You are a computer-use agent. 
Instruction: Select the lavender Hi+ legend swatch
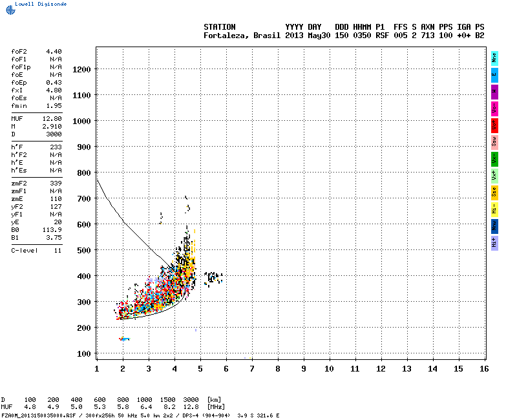point(494,244)
